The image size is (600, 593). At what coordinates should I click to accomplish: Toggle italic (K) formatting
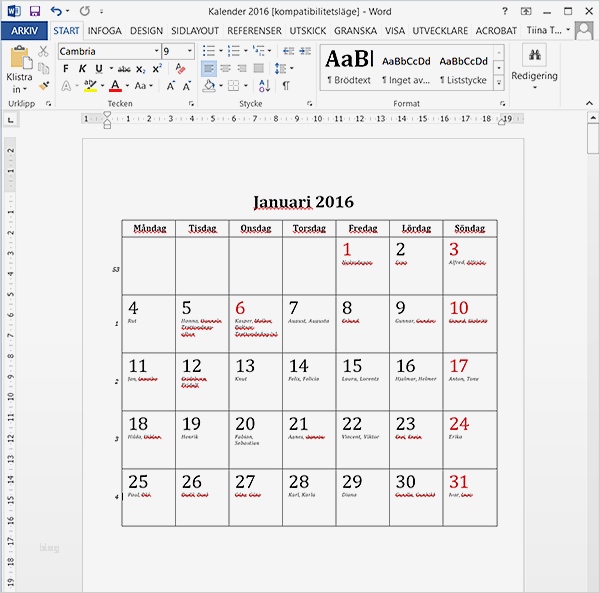coord(82,69)
